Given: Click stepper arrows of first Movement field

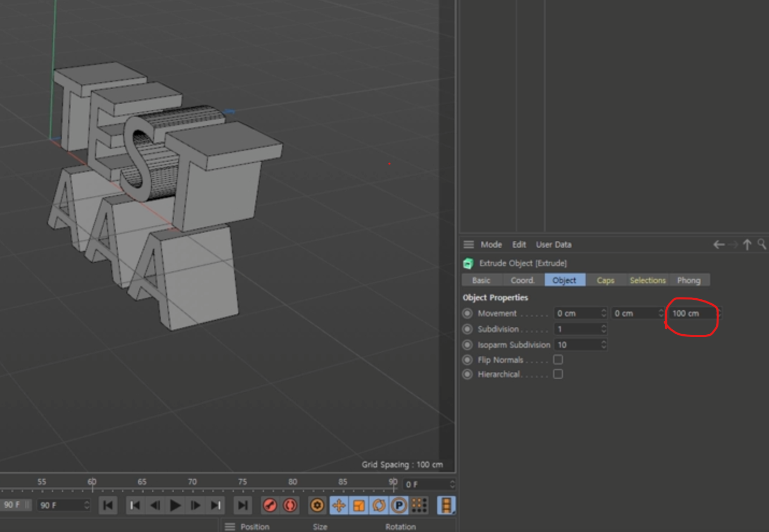Looking at the screenshot, I should [x=604, y=313].
